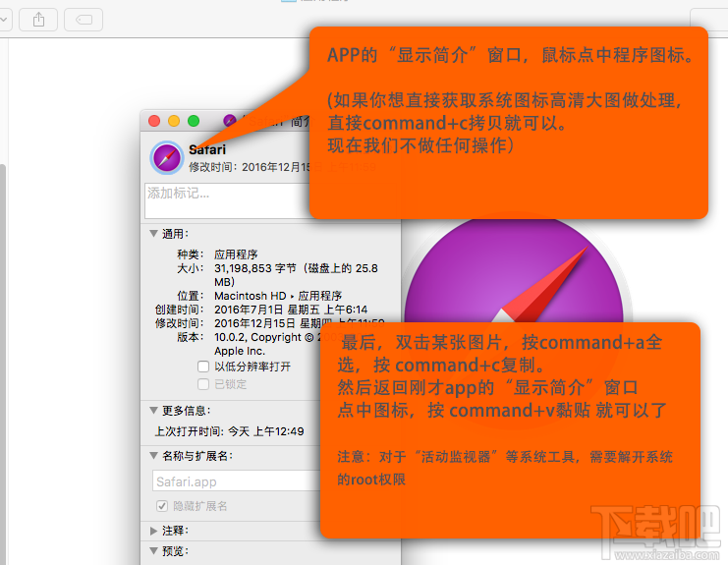The width and height of the screenshot is (728, 565).
Task: Click the Finder window left scrollbar
Action: click(2, 363)
